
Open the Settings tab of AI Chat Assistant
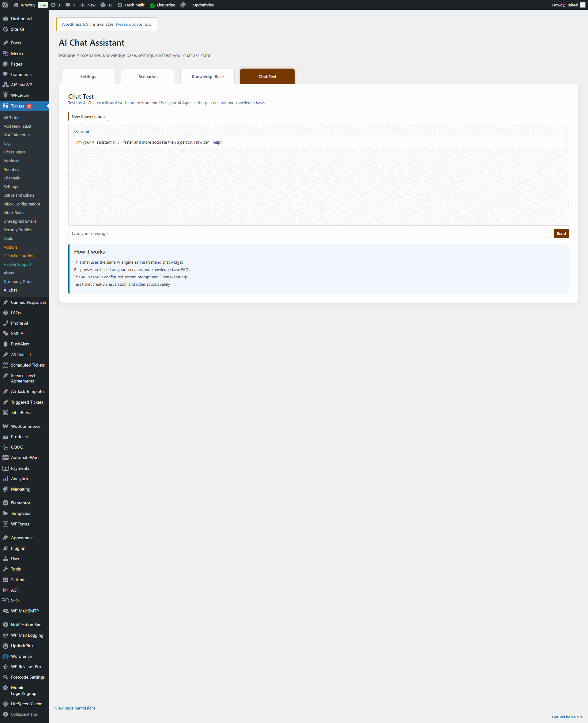click(88, 77)
